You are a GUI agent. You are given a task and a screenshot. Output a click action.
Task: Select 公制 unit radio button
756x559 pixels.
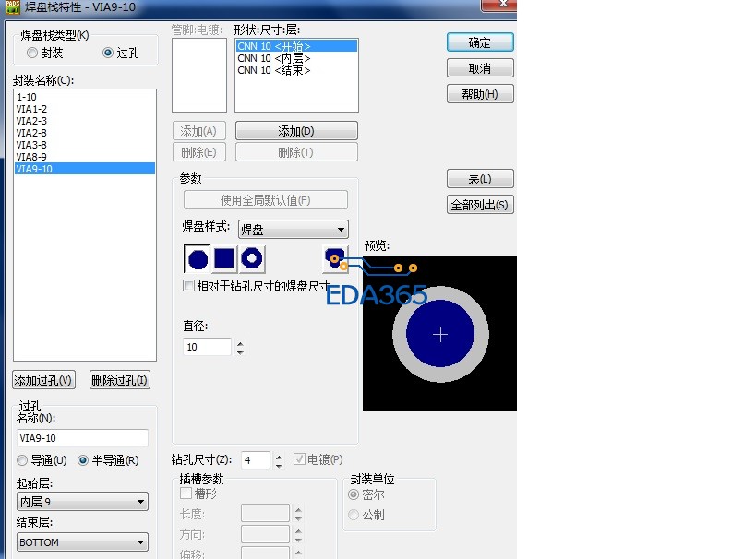click(354, 515)
